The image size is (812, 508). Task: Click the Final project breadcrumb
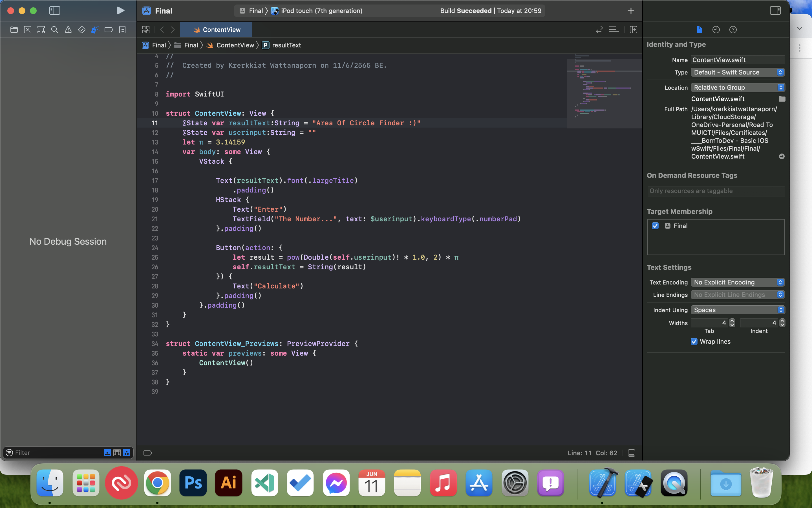(154, 45)
